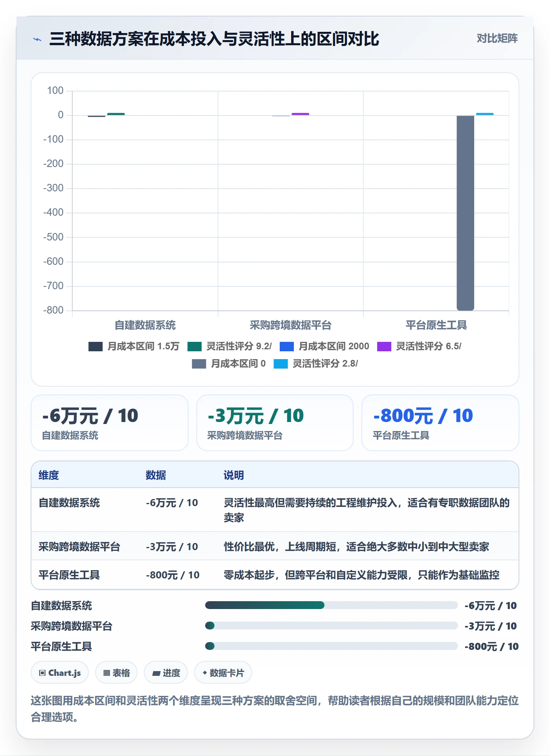Click the description starting 灵活性最高但需要持续

367,510
